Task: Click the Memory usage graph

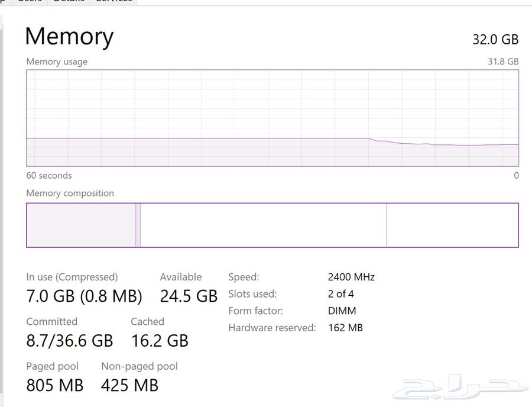Action: 273,118
